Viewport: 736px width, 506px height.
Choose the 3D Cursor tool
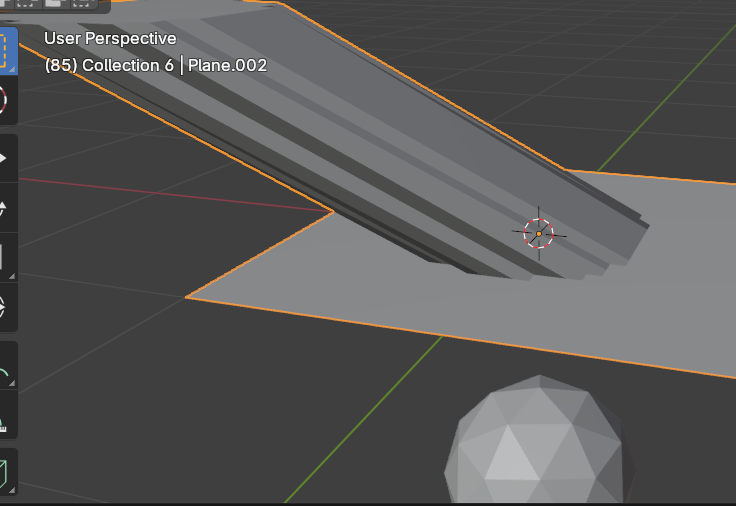[7, 100]
